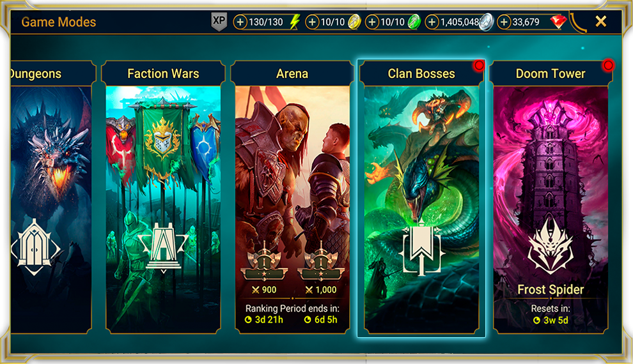Add classic arena tokens via gold coin plus

(x=312, y=22)
